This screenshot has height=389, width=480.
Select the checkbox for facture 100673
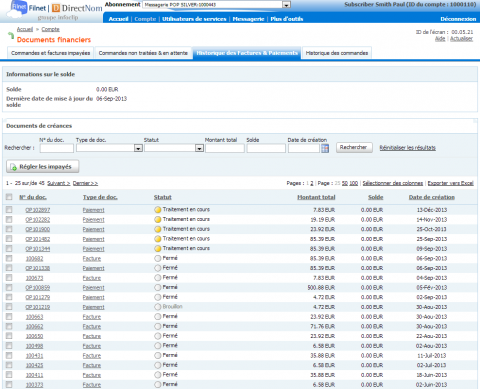click(x=9, y=278)
